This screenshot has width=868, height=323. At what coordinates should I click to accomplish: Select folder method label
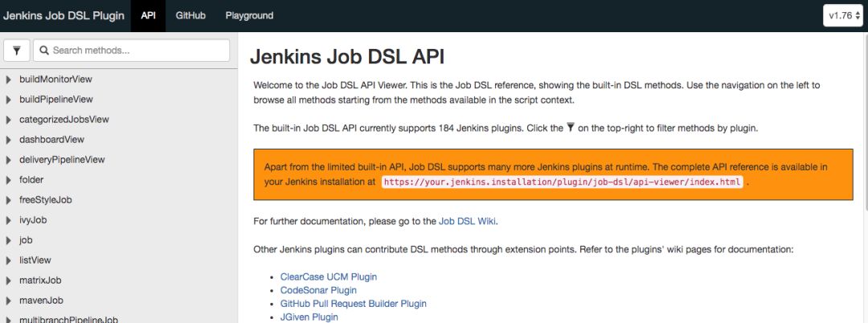31,180
